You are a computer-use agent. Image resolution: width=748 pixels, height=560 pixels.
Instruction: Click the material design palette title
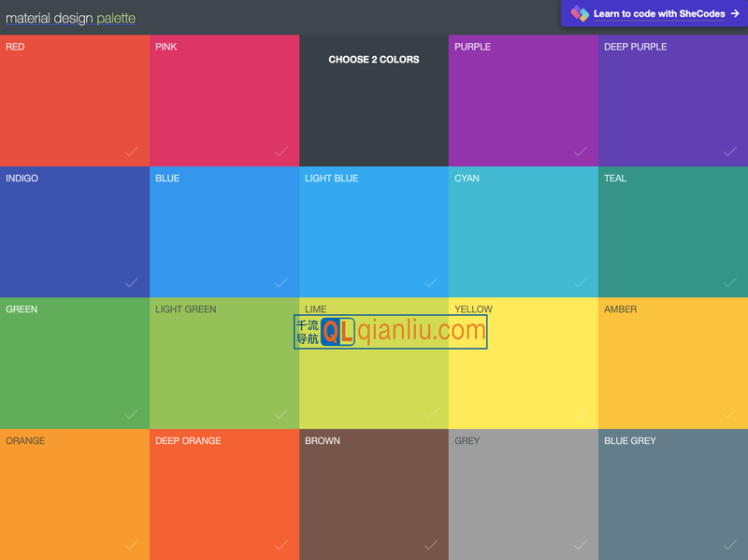tap(70, 18)
